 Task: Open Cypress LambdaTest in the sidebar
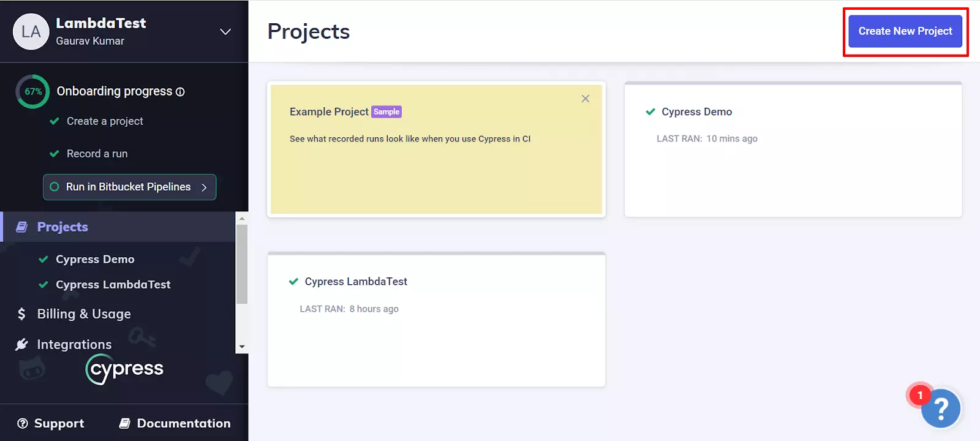[x=113, y=285]
